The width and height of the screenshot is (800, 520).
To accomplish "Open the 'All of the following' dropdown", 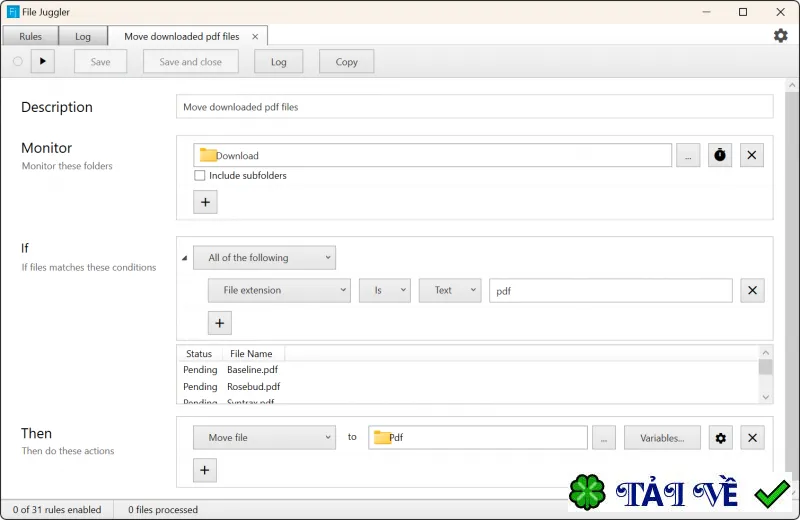I will tap(264, 258).
